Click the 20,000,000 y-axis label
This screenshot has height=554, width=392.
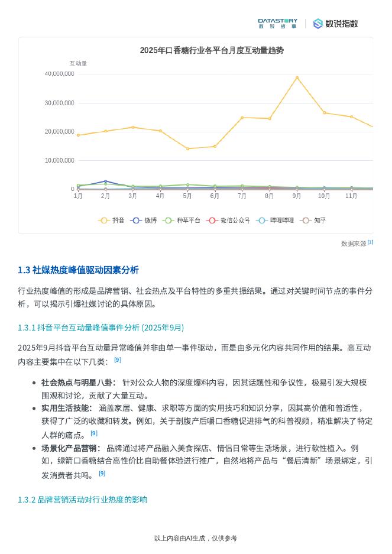click(59, 131)
